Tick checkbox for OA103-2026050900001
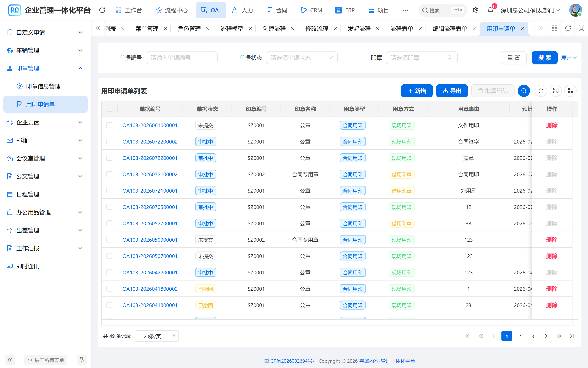The image size is (588, 368). [109, 240]
